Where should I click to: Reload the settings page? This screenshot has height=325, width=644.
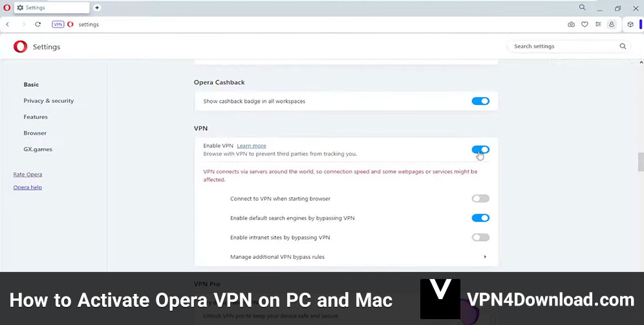38,25
